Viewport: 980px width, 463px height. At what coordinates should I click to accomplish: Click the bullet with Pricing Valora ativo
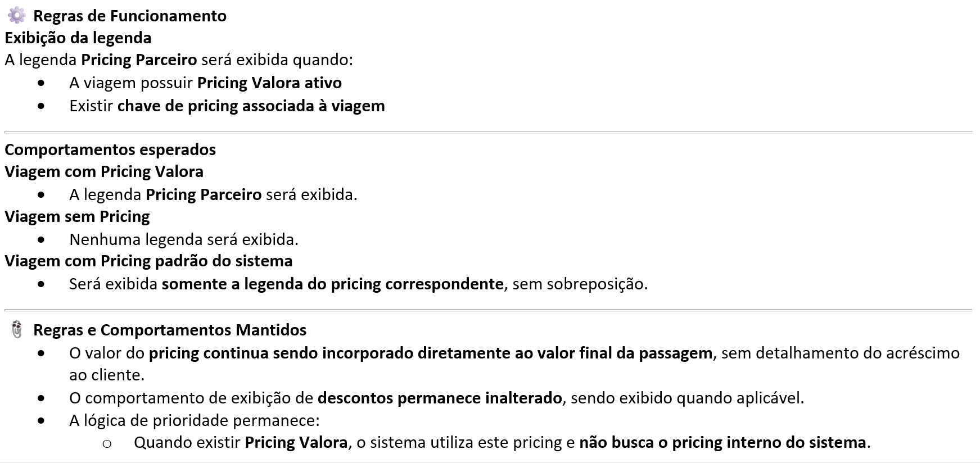tap(205, 83)
